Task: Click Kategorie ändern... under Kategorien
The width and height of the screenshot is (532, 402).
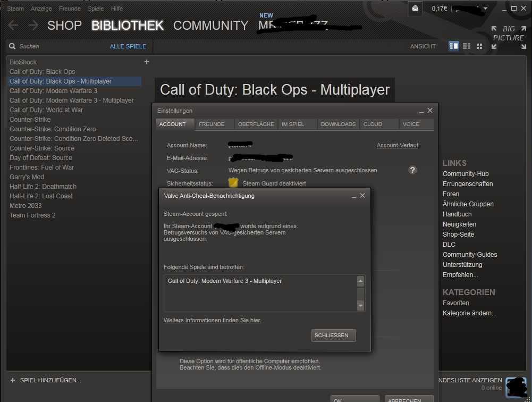Action: 469,313
